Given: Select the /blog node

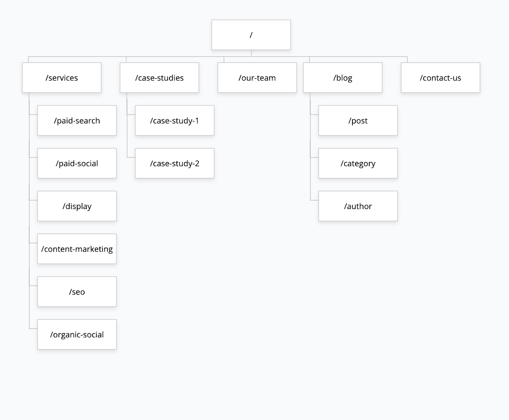Looking at the screenshot, I should 343,78.
